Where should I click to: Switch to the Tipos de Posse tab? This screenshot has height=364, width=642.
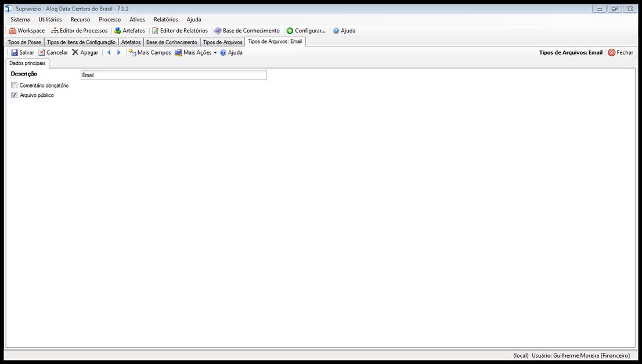click(x=24, y=41)
